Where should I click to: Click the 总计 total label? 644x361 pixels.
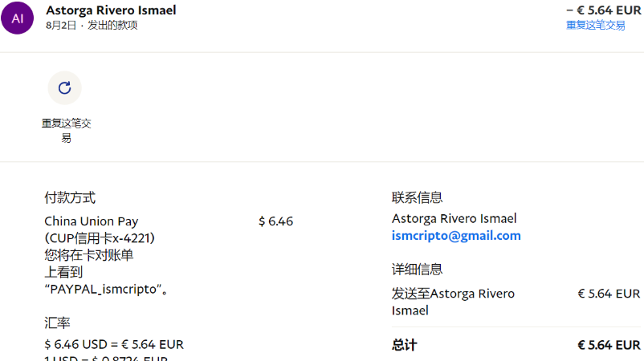405,345
